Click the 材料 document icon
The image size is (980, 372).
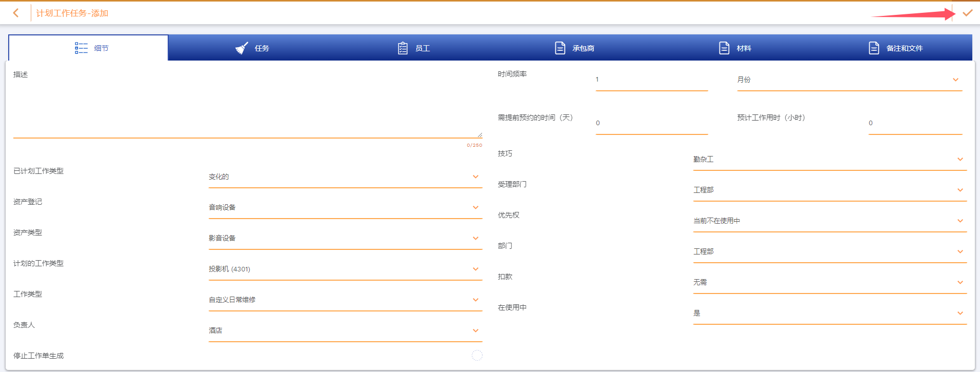coord(724,48)
